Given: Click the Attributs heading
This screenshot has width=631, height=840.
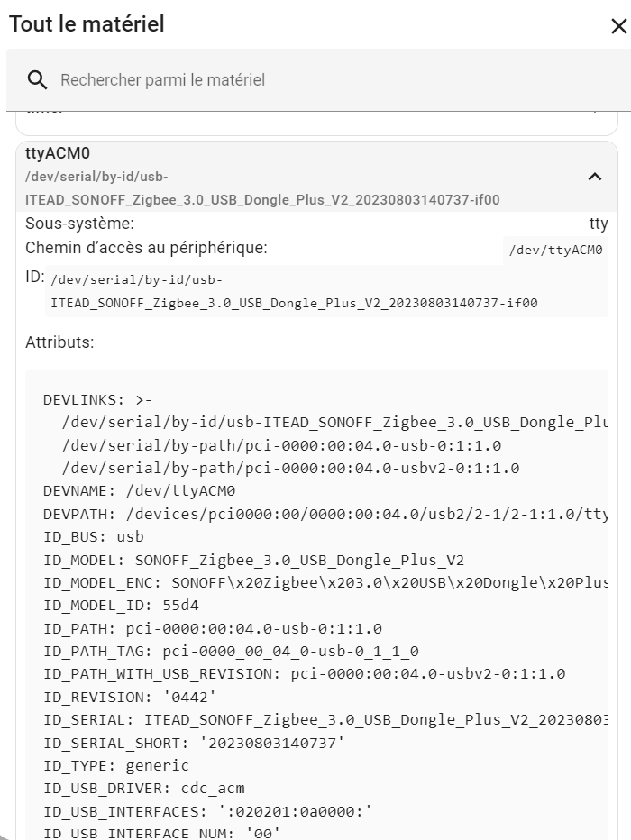Looking at the screenshot, I should [59, 342].
